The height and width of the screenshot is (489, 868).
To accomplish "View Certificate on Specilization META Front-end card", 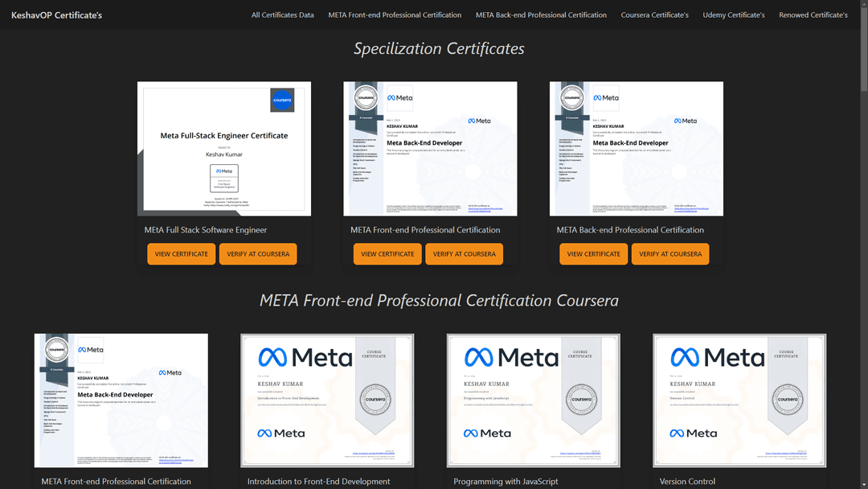I will coord(387,254).
